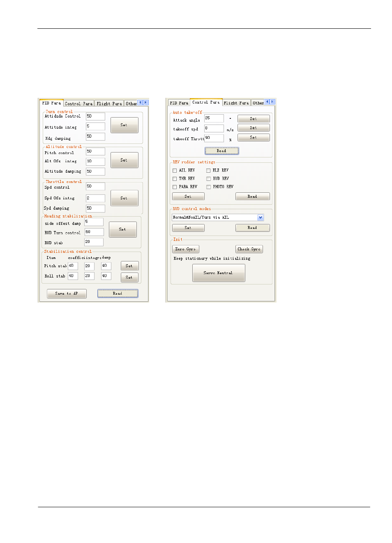Image resolution: width=392 pixels, height=543 pixels.
Task: Switch to PID Para tab in left panel
Action: (x=51, y=103)
